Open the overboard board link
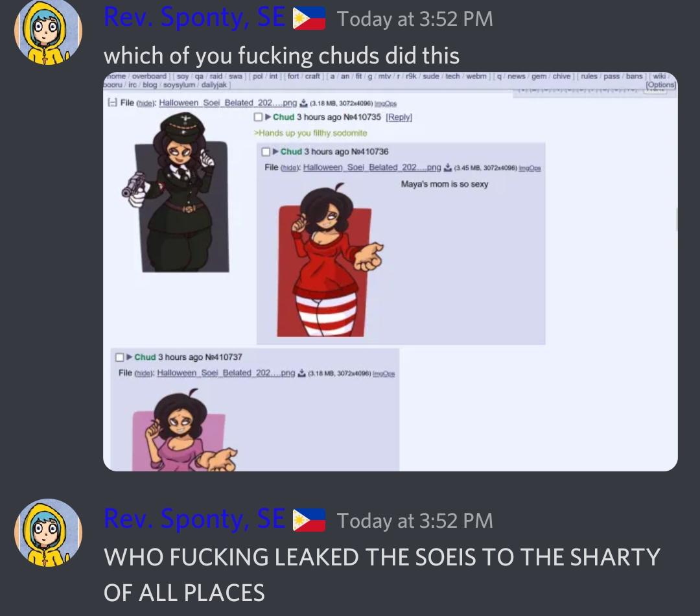Viewport: 700px width, 616px height. [149, 77]
